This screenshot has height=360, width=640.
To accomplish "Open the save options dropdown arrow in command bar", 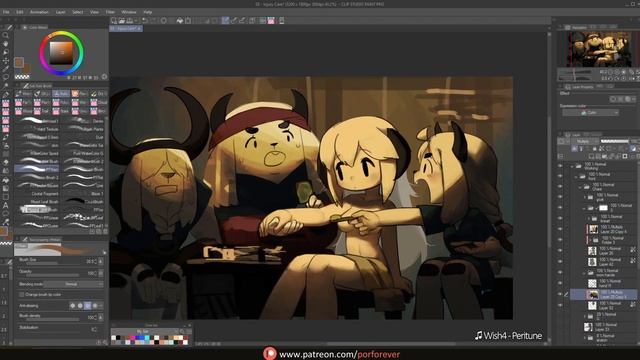I will [x=136, y=20].
